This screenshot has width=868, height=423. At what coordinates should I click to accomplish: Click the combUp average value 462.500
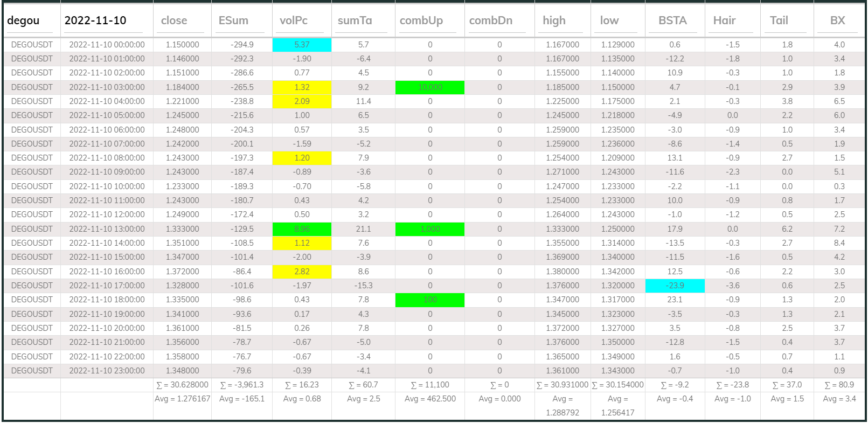point(429,399)
